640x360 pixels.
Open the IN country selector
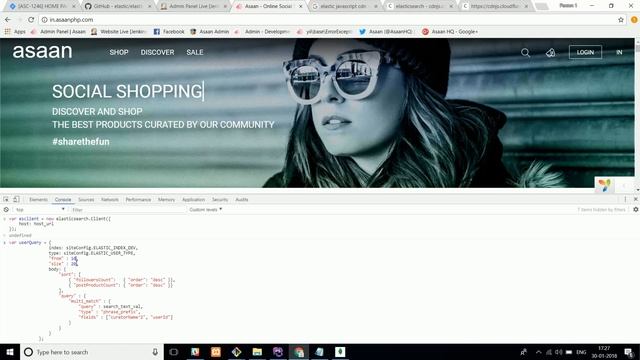[619, 52]
